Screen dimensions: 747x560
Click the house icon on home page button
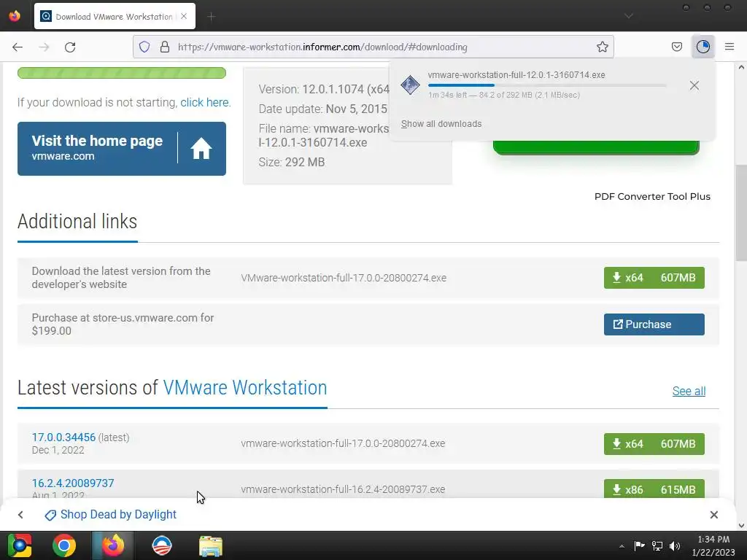201,149
